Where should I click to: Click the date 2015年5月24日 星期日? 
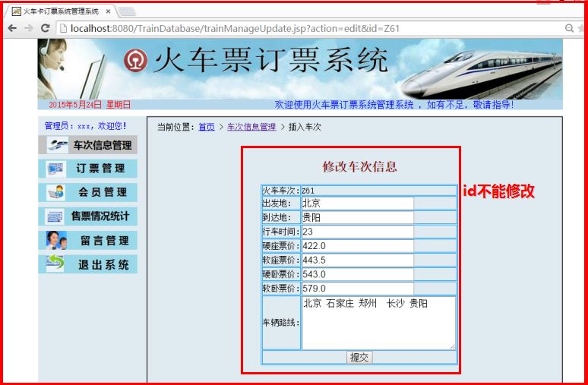coord(90,105)
